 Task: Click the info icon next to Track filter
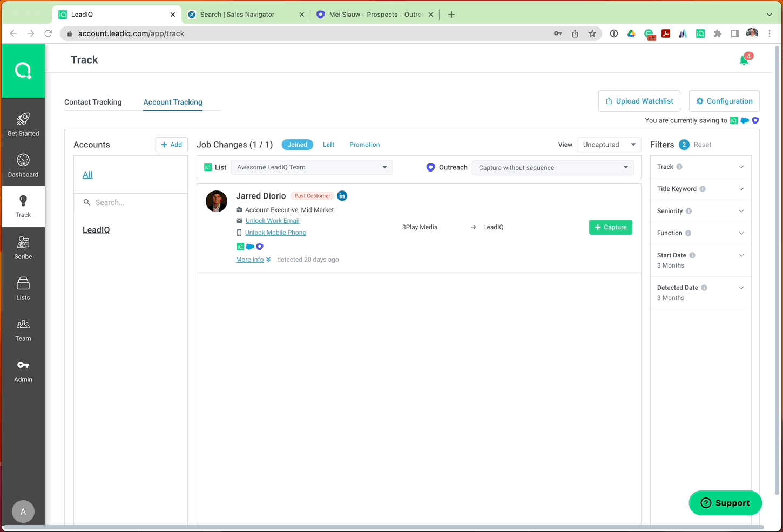coord(679,167)
